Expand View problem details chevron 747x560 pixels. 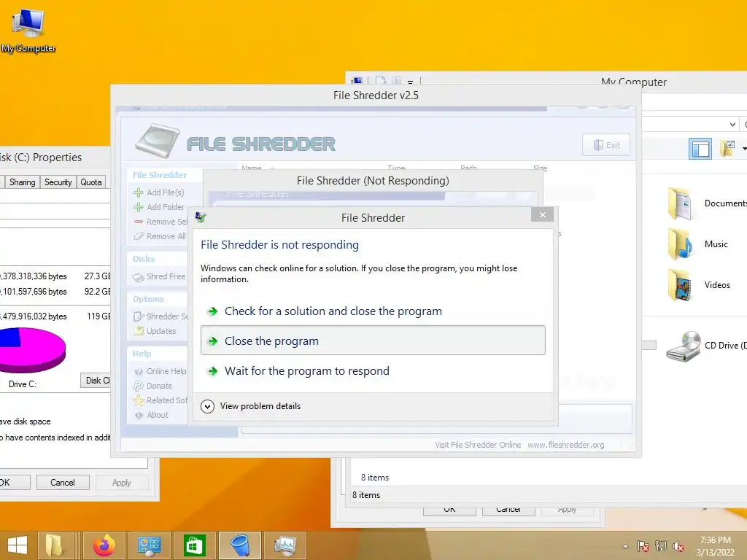pos(207,406)
